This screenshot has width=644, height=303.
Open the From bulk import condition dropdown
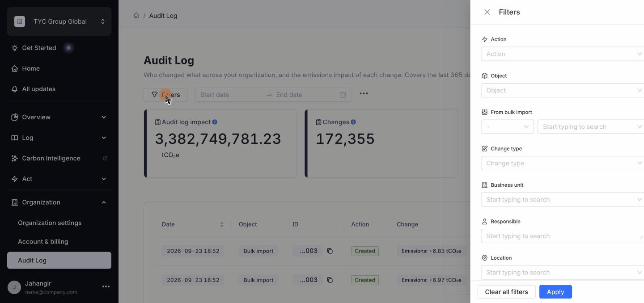507,127
